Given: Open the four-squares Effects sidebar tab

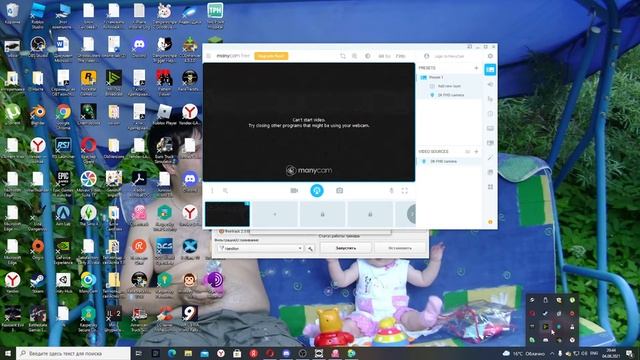Looking at the screenshot, I should 490,187.
